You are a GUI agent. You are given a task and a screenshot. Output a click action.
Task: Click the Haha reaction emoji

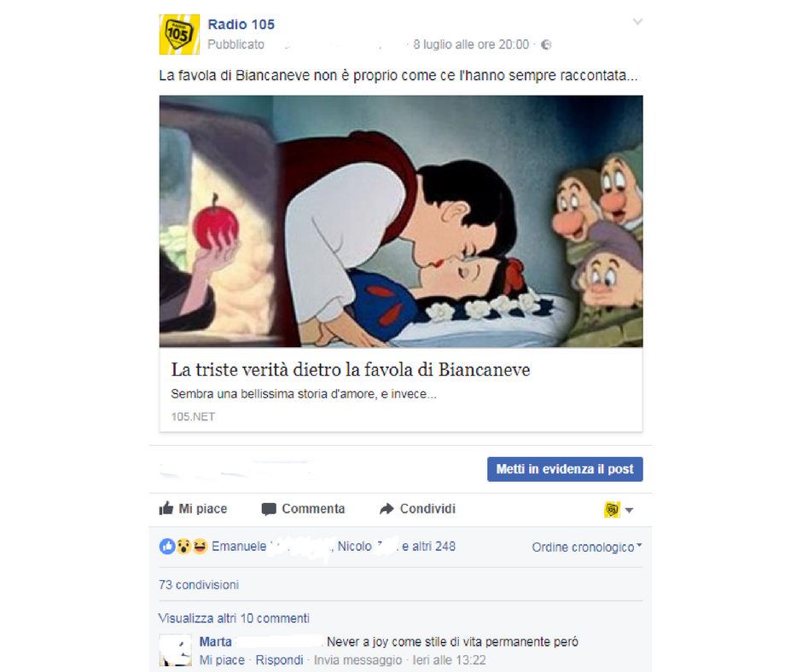point(200,547)
